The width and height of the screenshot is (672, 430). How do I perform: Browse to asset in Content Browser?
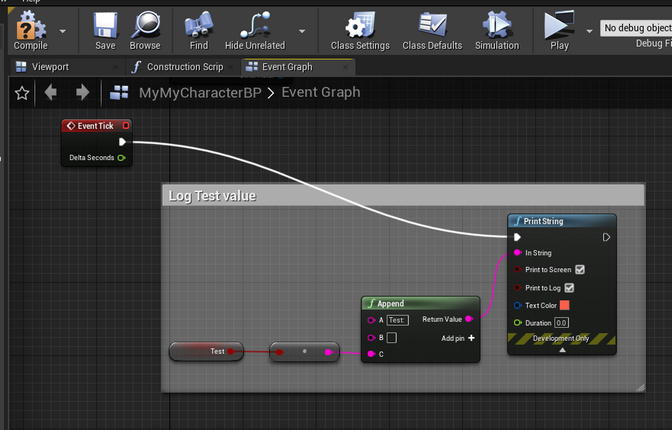click(x=145, y=31)
